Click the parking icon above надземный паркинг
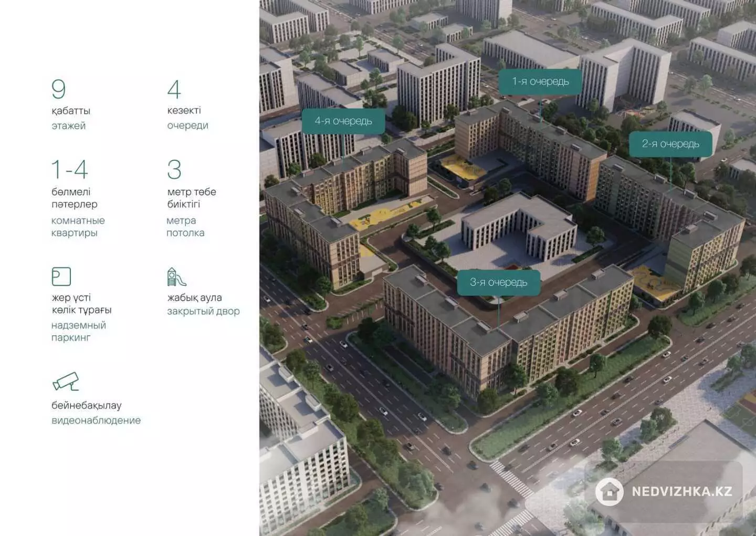 click(61, 276)
